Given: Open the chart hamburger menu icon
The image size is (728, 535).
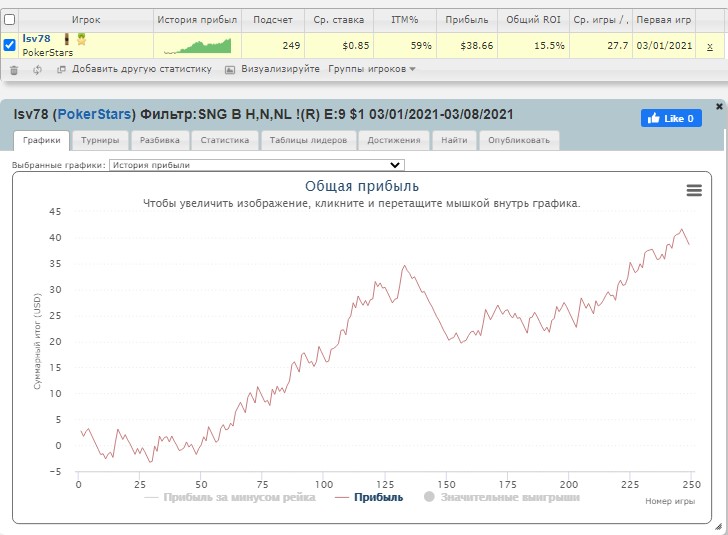Looking at the screenshot, I should 694,190.
